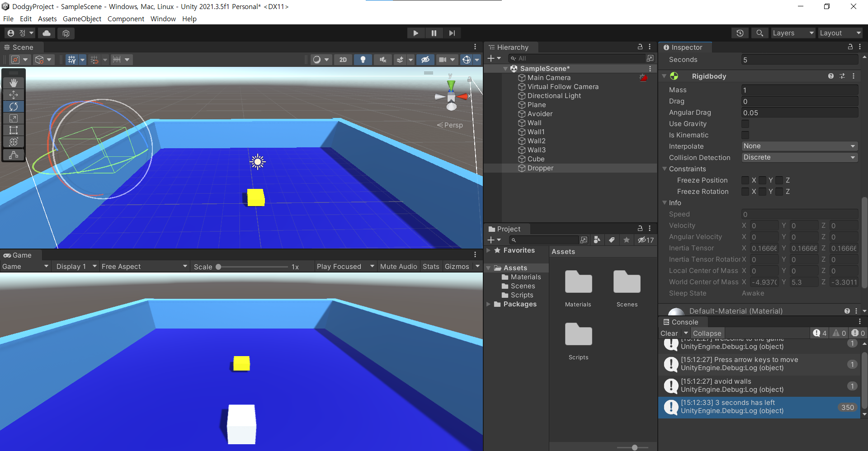Screen dimensions: 868x451
Task: Click the Angular Drag input field
Action: point(799,113)
